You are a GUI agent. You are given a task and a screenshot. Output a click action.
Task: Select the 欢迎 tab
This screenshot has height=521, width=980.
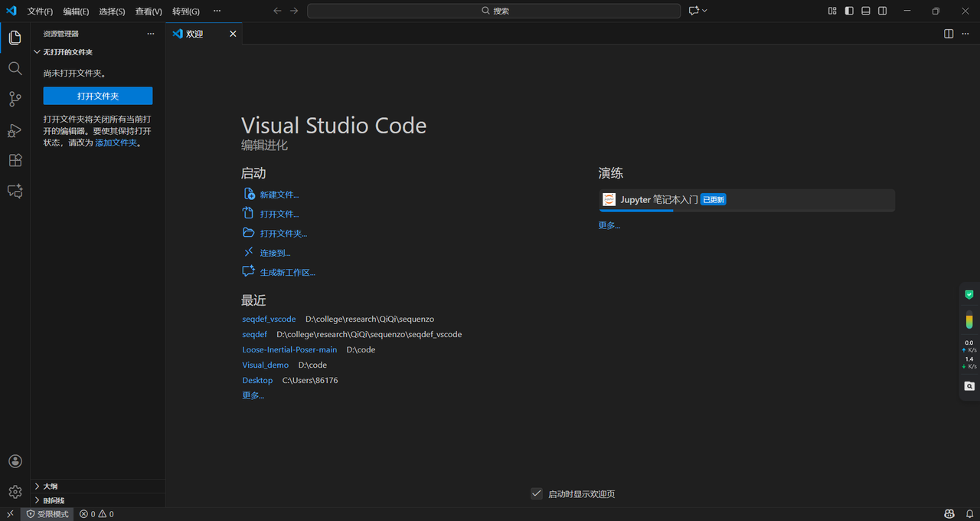pos(194,34)
